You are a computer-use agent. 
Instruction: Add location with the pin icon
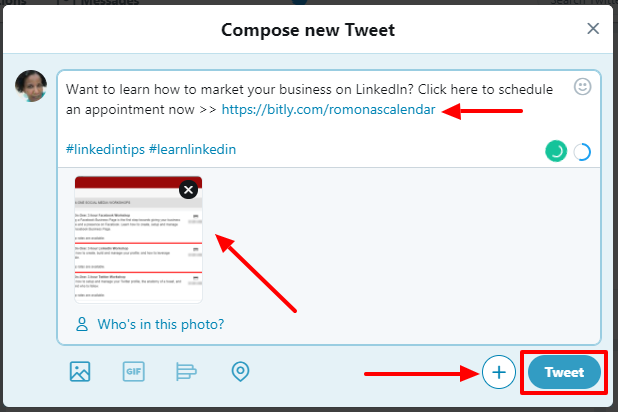click(240, 371)
